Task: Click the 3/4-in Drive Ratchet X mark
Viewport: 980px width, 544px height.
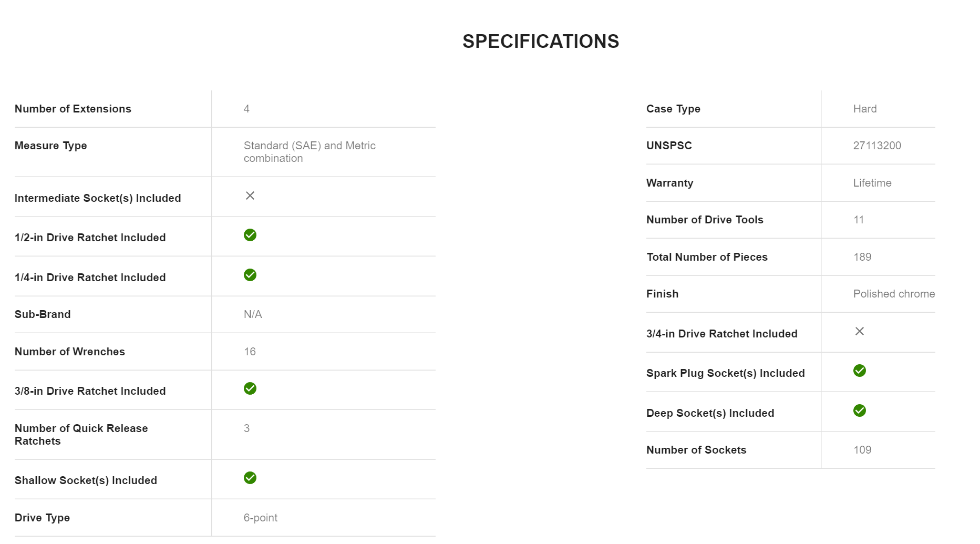Action: click(x=860, y=331)
